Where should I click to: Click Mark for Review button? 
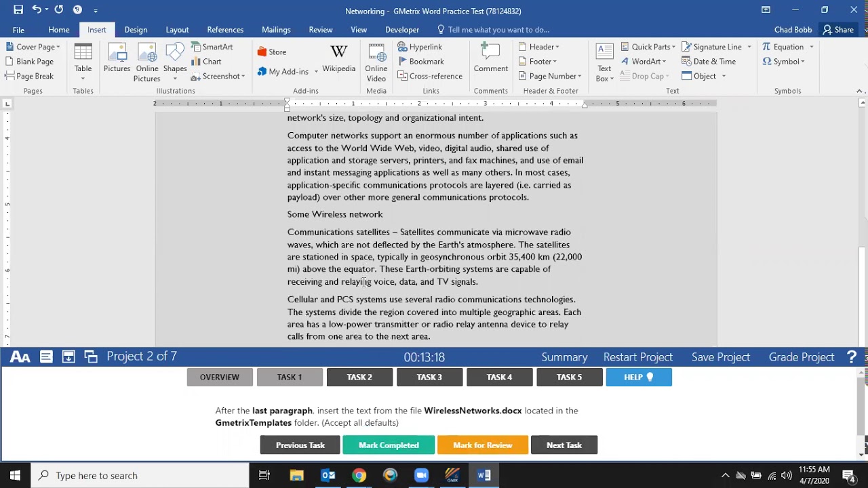[x=483, y=445]
